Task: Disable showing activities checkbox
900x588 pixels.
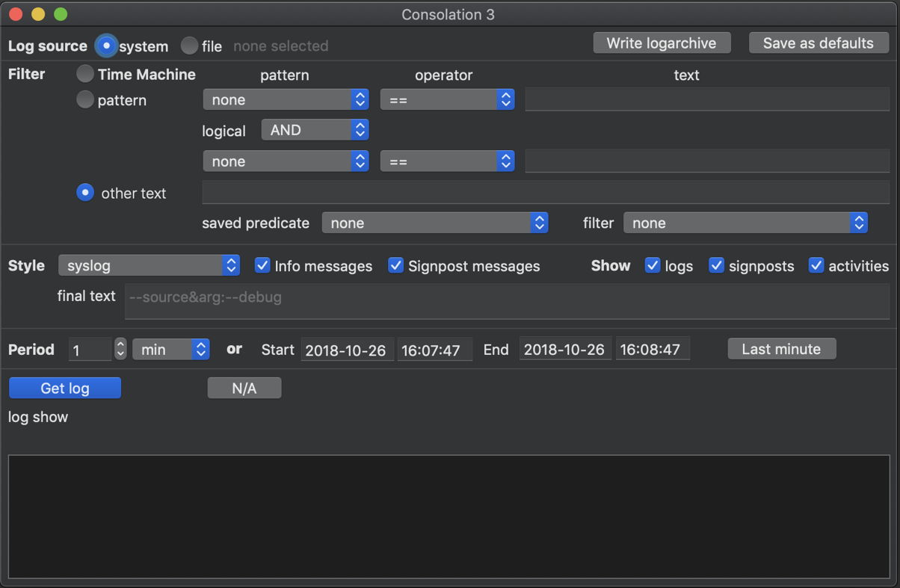Action: (816, 266)
